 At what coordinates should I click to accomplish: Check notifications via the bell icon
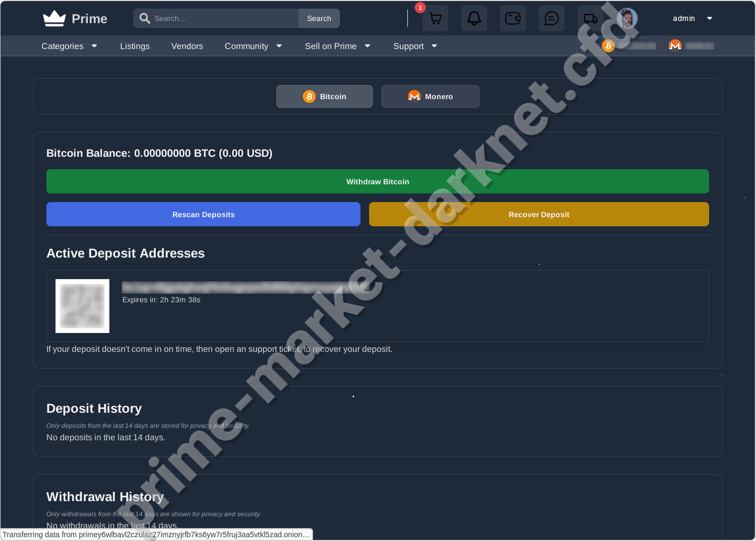coord(474,18)
